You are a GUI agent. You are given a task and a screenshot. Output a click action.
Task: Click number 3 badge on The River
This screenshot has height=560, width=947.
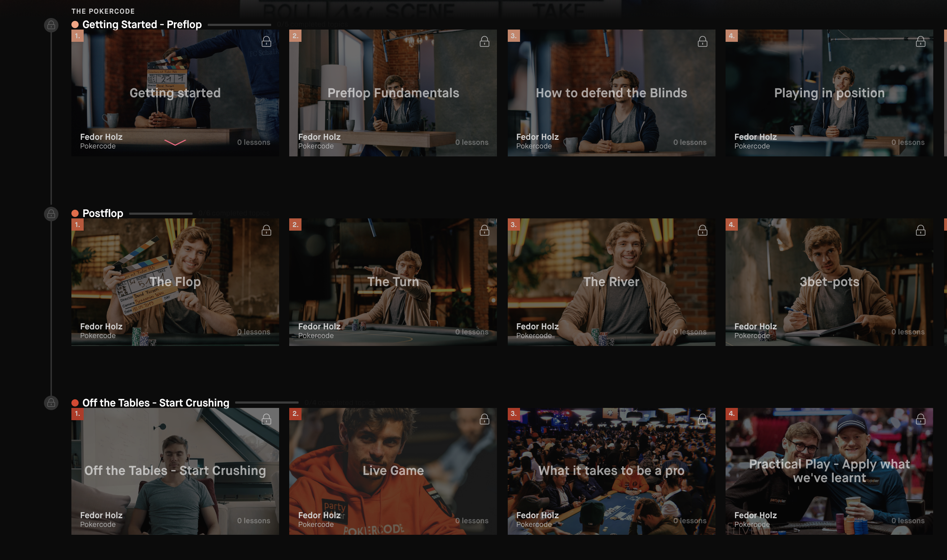514,225
